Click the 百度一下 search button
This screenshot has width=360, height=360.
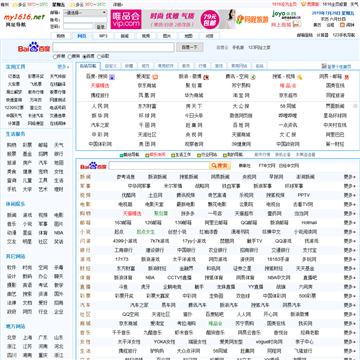coord(190,47)
